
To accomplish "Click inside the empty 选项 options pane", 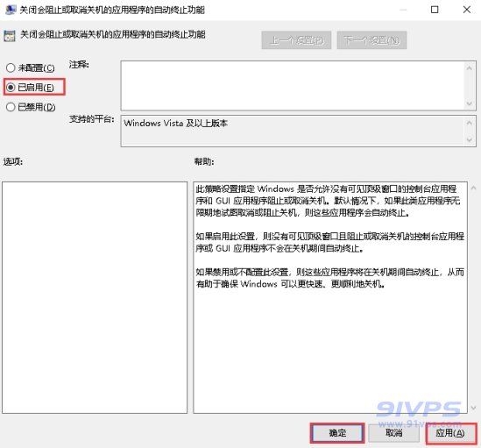I will (x=95, y=297).
